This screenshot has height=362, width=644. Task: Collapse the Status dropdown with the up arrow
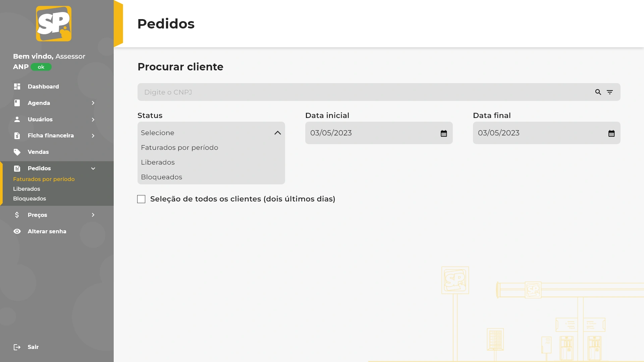pos(278,133)
